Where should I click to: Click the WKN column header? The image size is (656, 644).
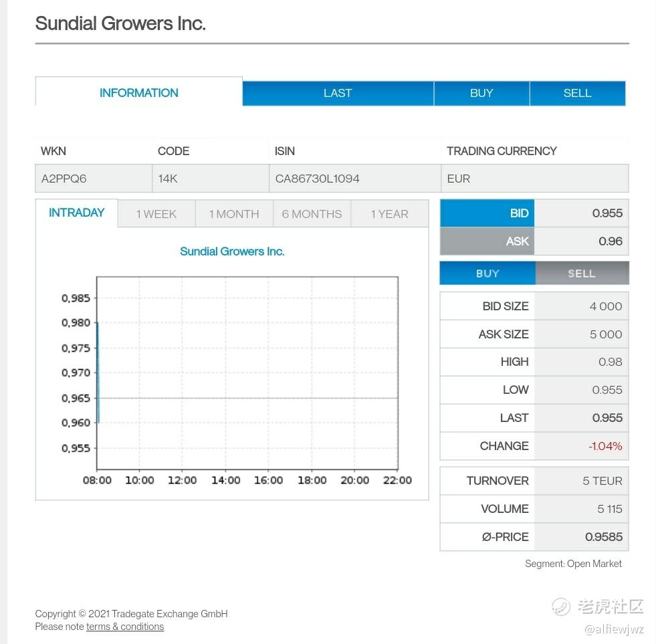[x=53, y=151]
